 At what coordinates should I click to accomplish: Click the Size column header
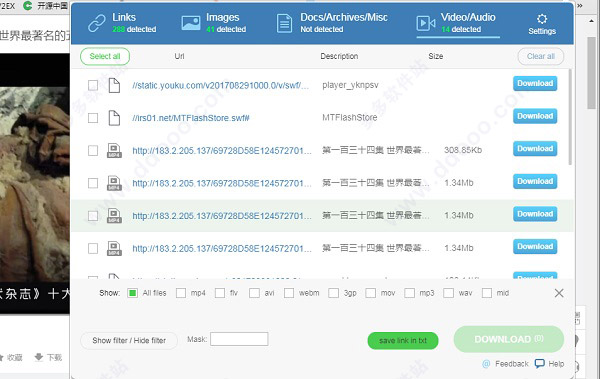point(435,56)
